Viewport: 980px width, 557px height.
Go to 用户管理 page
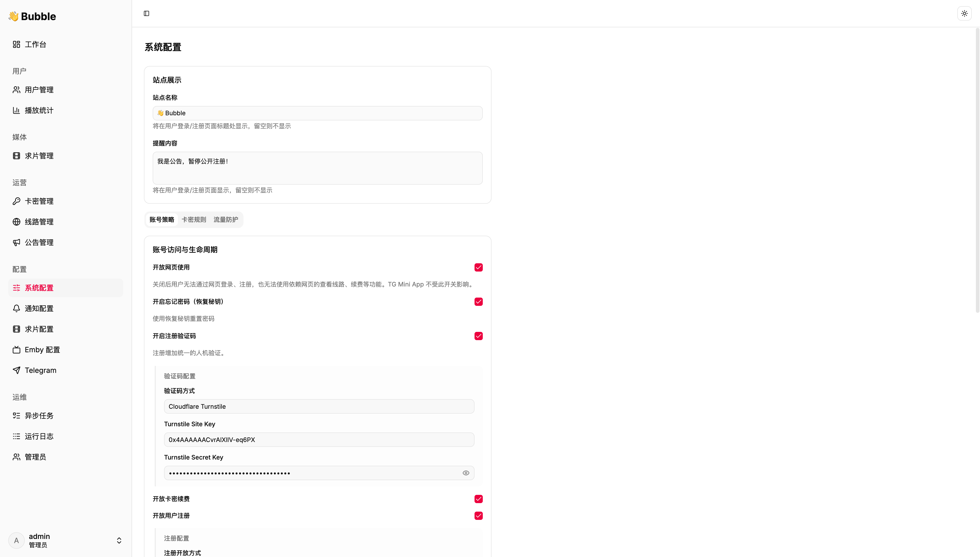tap(39, 90)
